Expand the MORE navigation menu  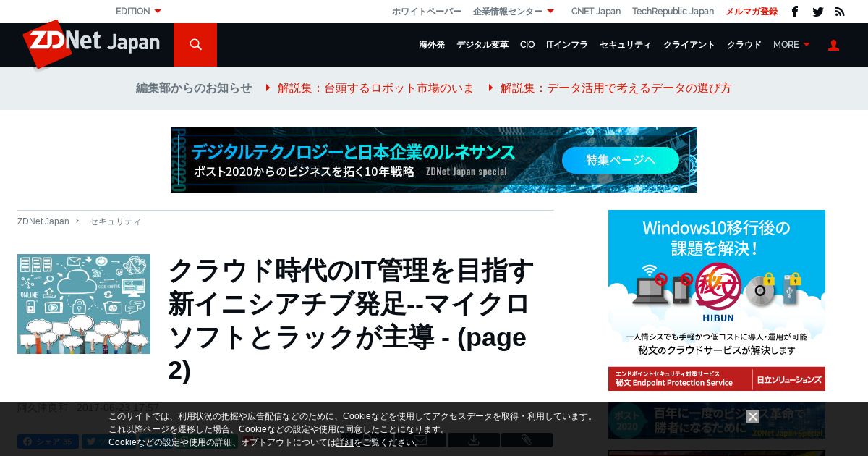pos(791,45)
